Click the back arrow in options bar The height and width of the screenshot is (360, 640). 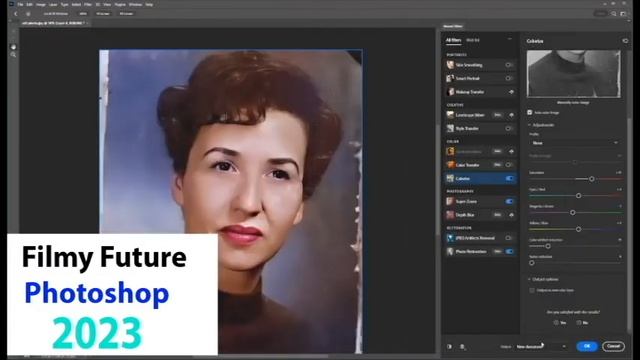coord(16,13)
